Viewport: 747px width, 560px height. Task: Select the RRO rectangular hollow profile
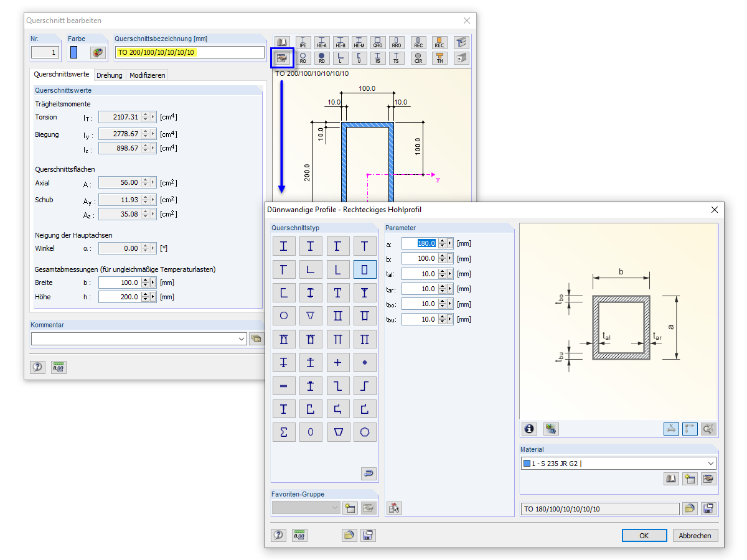coord(397,42)
